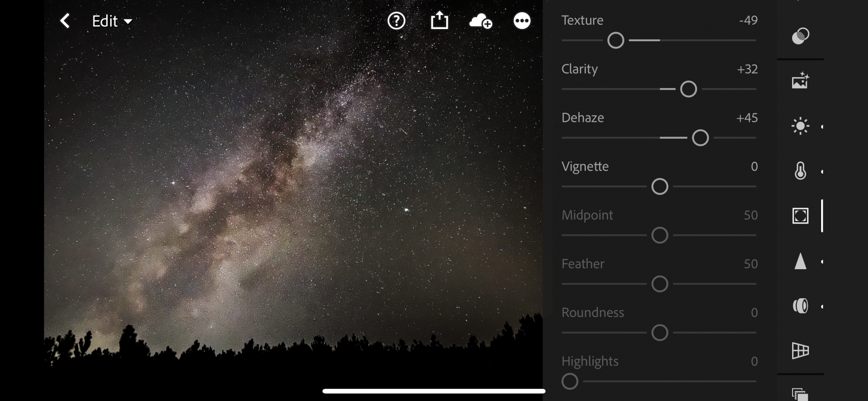Click the Dehaze slider handle

(x=700, y=138)
